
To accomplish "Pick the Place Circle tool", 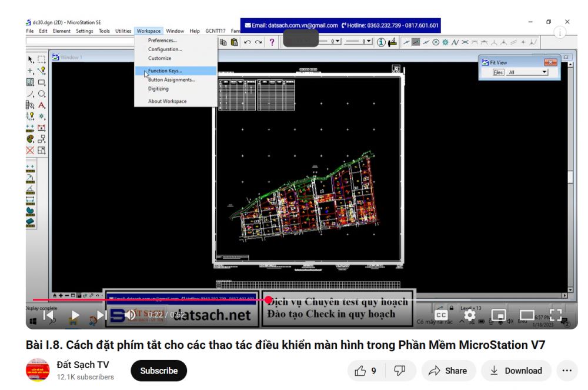I will coord(42,94).
